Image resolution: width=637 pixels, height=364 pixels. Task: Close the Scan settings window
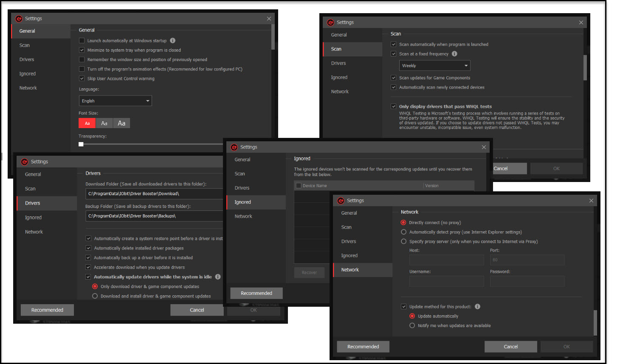(x=581, y=22)
